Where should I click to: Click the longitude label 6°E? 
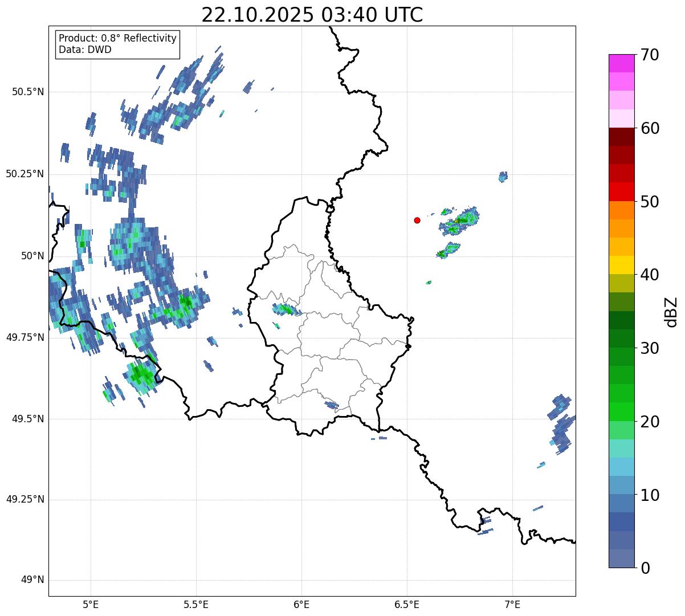pos(302,604)
